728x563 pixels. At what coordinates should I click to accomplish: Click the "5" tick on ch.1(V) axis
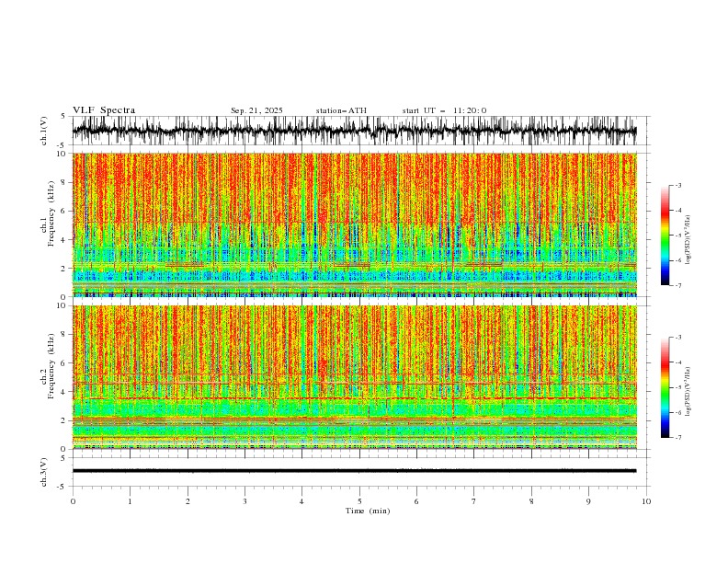point(63,116)
